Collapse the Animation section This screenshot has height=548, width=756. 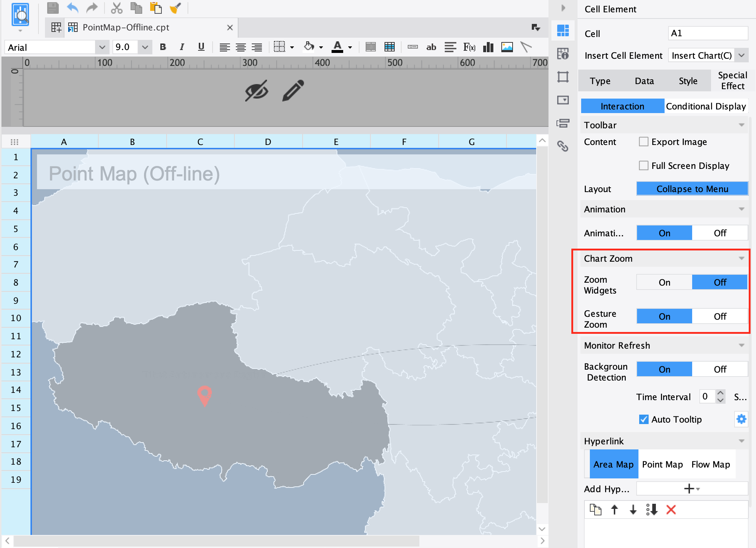pyautogui.click(x=741, y=209)
